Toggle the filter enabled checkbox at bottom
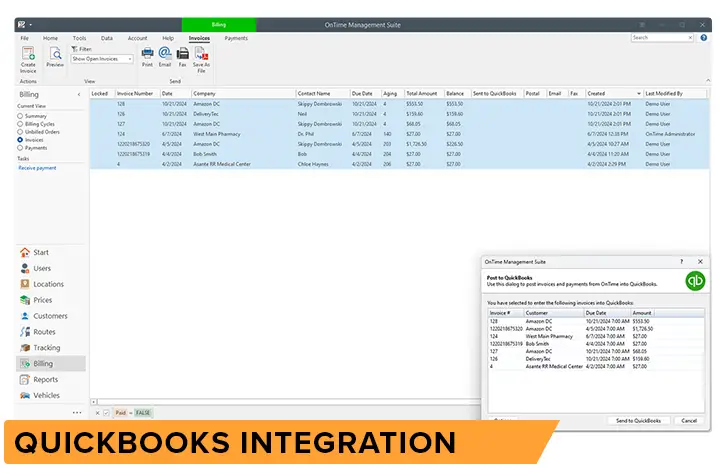The height and width of the screenshot is (468, 720). [x=106, y=413]
